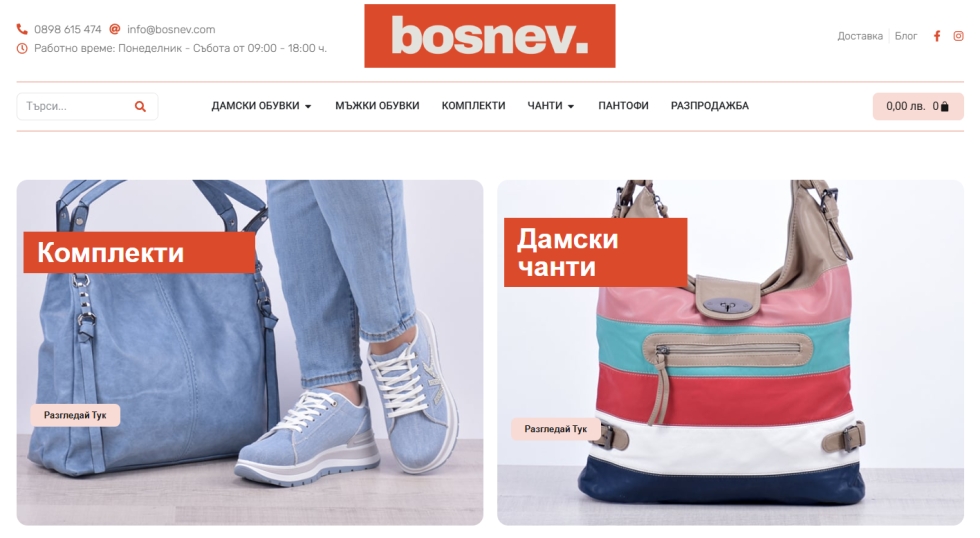This screenshot has height=538, width=980.
Task: Click the search magnifier icon
Action: pyautogui.click(x=140, y=106)
